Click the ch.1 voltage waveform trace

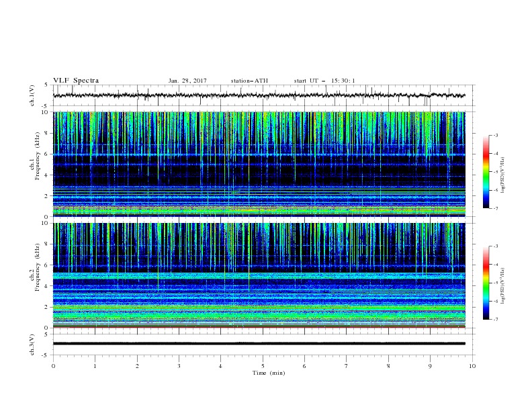(259, 95)
